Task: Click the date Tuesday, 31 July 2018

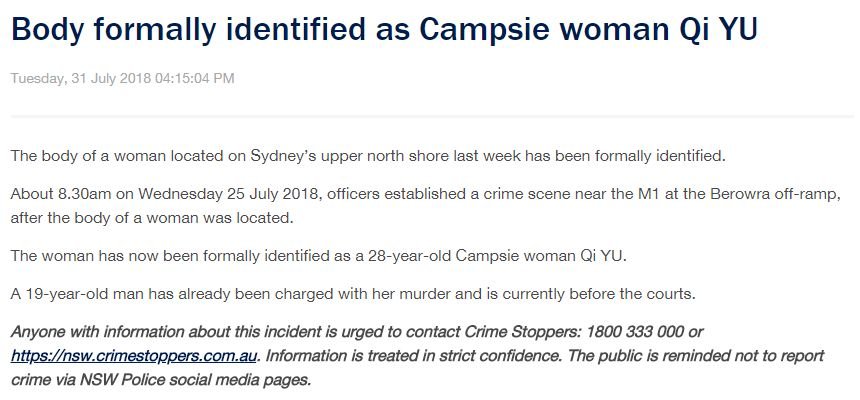Action: coord(81,78)
